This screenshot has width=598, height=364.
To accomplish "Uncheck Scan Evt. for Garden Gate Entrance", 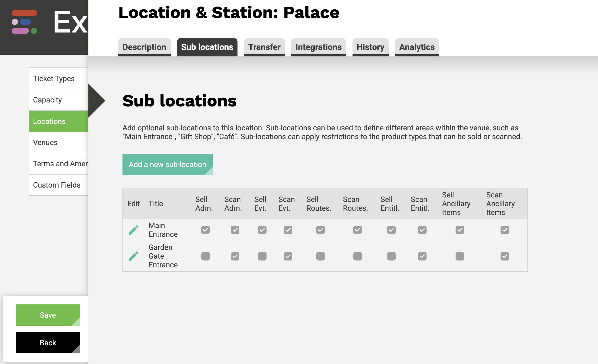I will coord(288,256).
